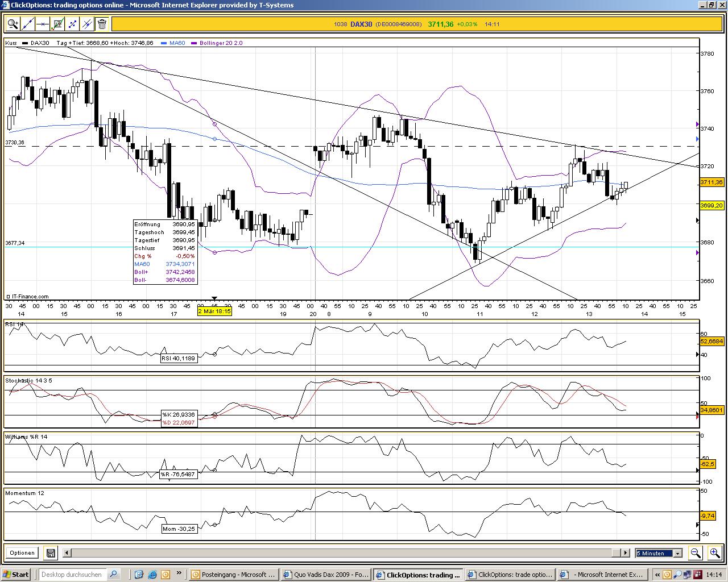728x582 pixels.
Task: Click the RSI 40,1189 value label
Action: pos(179,358)
